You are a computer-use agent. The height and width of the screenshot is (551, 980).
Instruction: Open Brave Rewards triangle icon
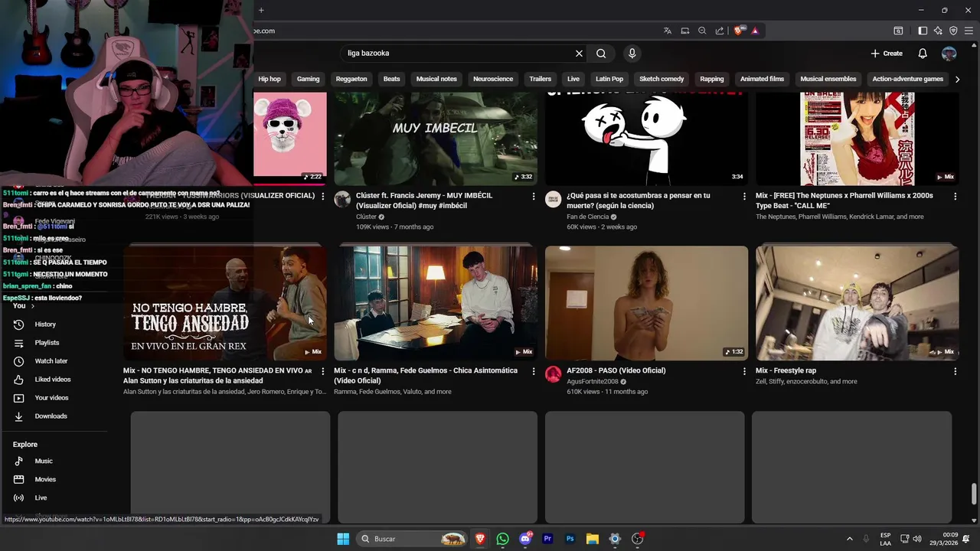coord(754,31)
